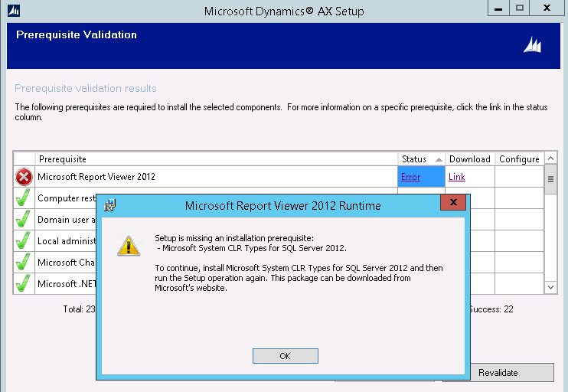568x392 pixels.
Task: Click the green checkmark beside Microsoft .NET row
Action: pyautogui.click(x=23, y=283)
